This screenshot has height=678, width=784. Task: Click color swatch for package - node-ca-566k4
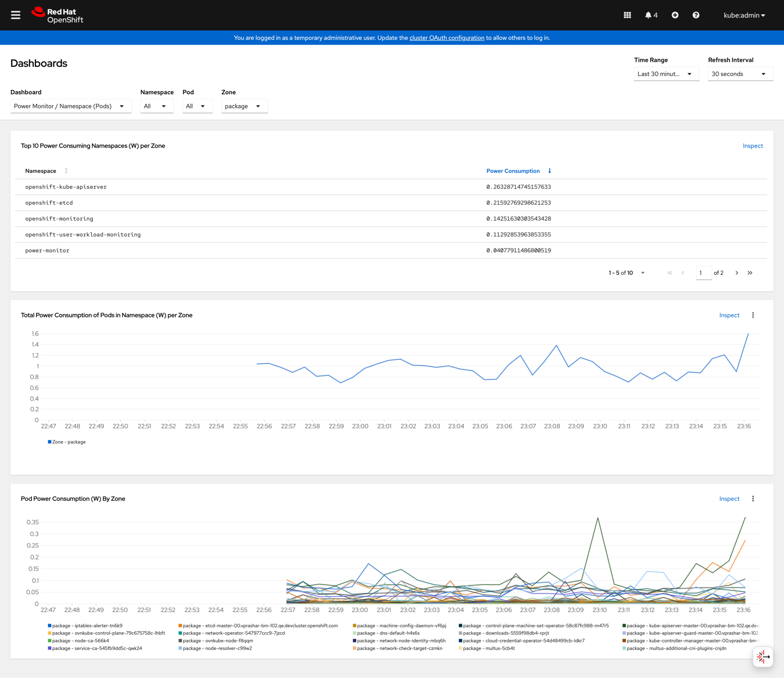pyautogui.click(x=48, y=641)
